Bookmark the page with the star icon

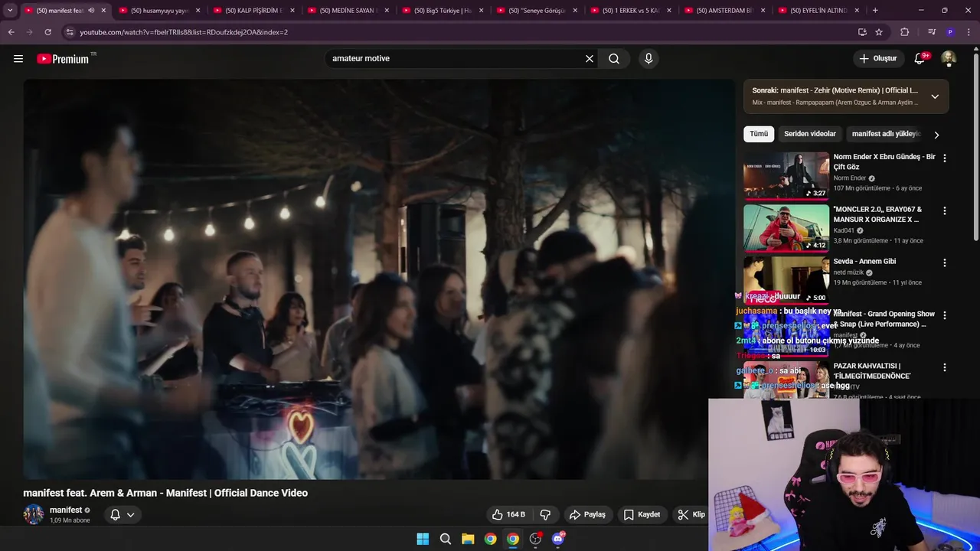point(879,32)
